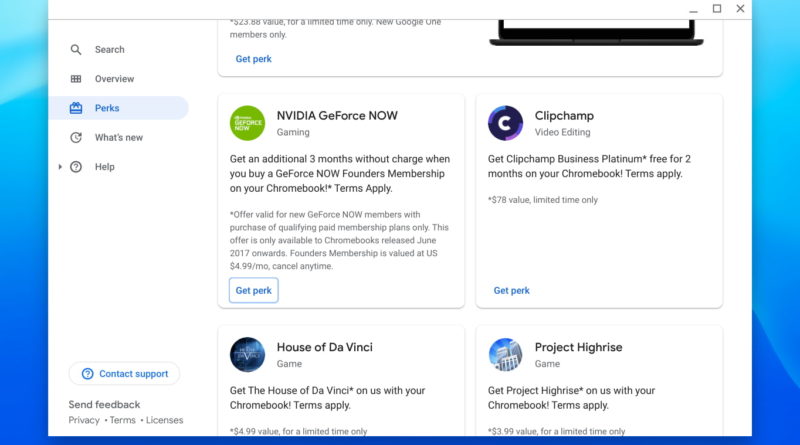Click the Help question mark icon

pos(76,167)
